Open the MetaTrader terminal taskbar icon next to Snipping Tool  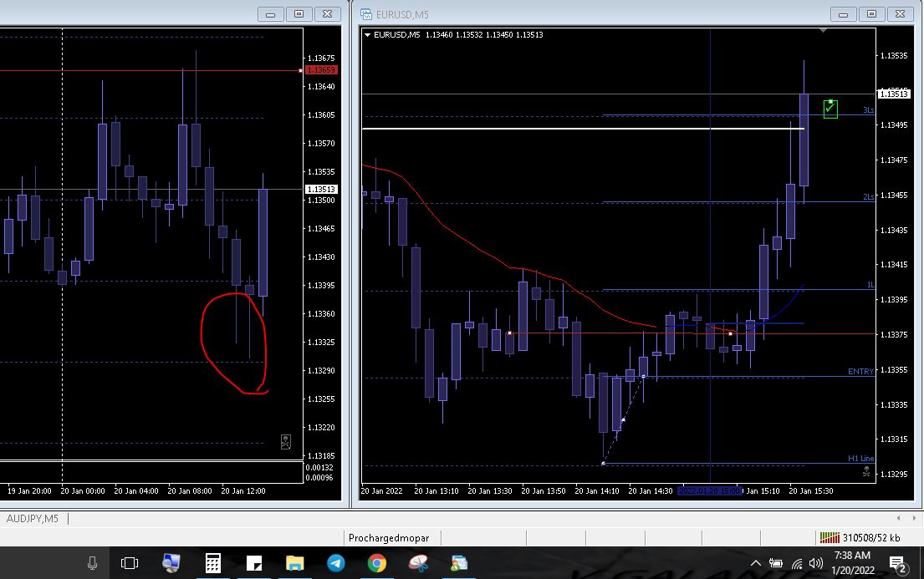(x=459, y=563)
